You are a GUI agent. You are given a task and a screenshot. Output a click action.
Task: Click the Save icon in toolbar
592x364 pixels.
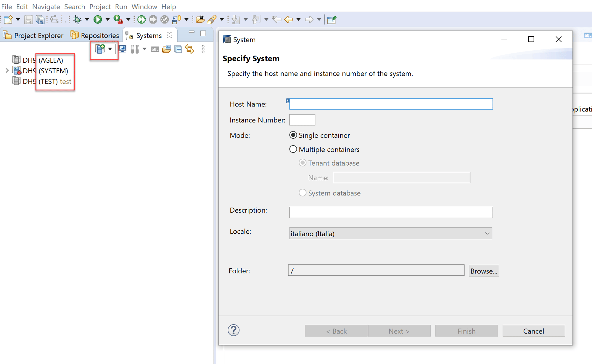point(28,20)
